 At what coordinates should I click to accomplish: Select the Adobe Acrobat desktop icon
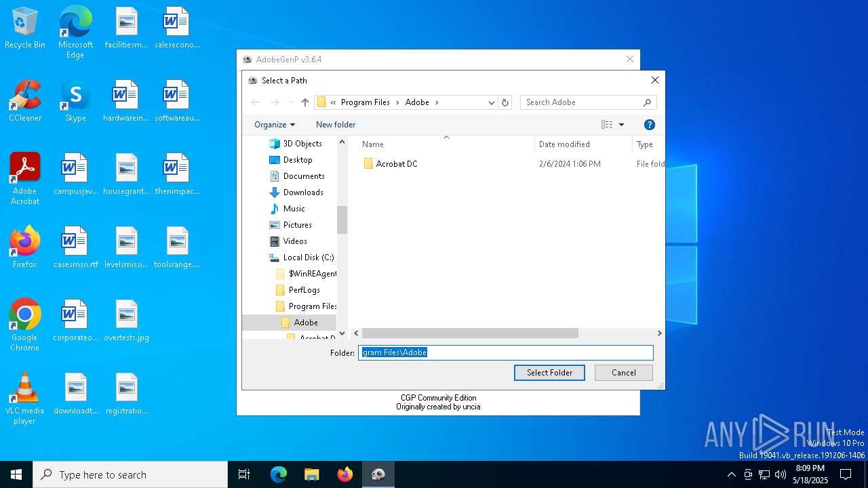coord(25,179)
